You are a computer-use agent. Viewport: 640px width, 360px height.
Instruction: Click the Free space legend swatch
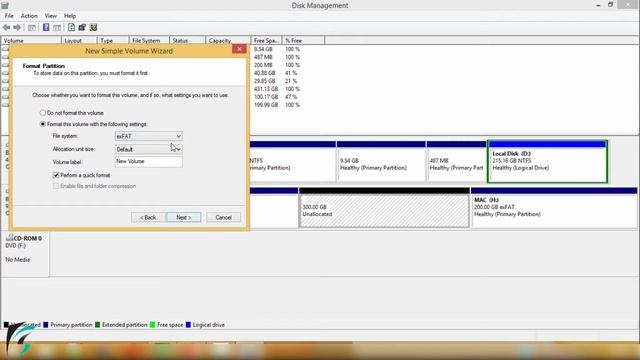152,325
